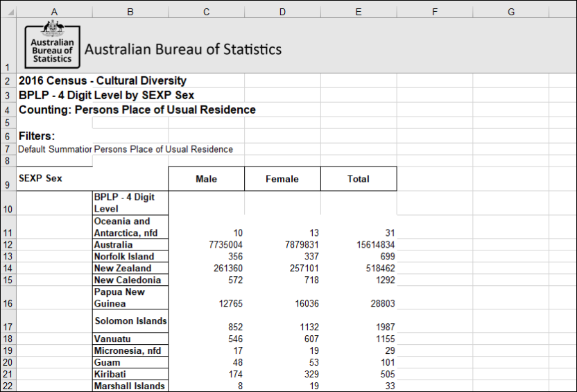This screenshot has width=577, height=392.
Task: Select column C header
Action: 207,12
